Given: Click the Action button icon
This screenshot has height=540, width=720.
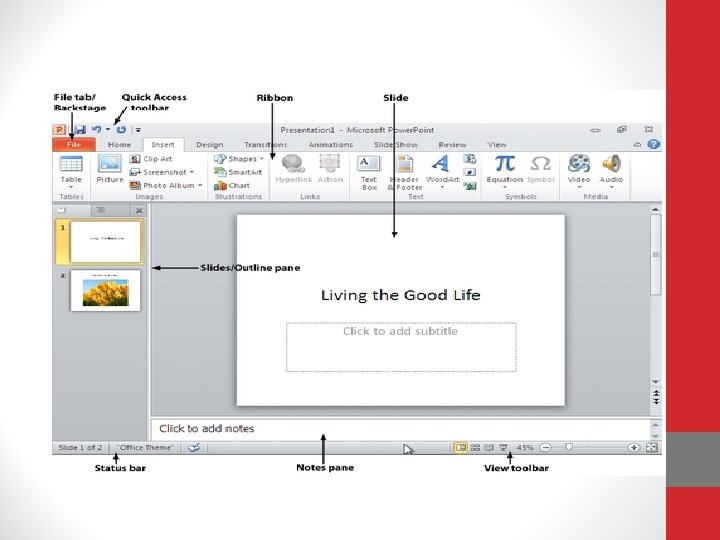Looking at the screenshot, I should [330, 169].
